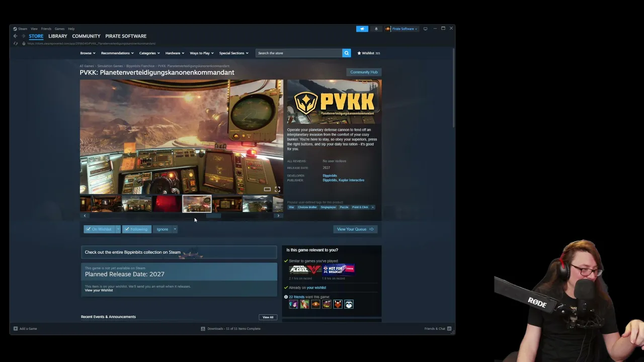The image size is (644, 362).
Task: Click the Ignore button
Action: (x=162, y=229)
